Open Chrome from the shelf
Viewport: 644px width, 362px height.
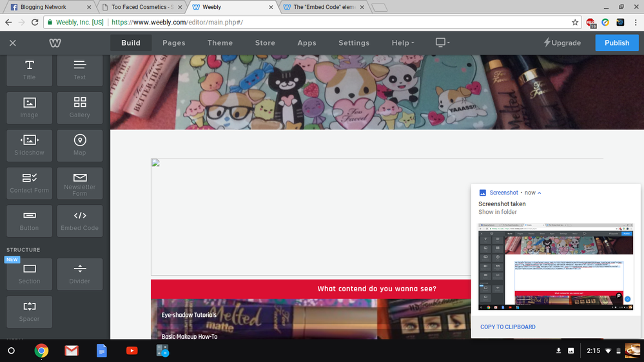pos(41,350)
